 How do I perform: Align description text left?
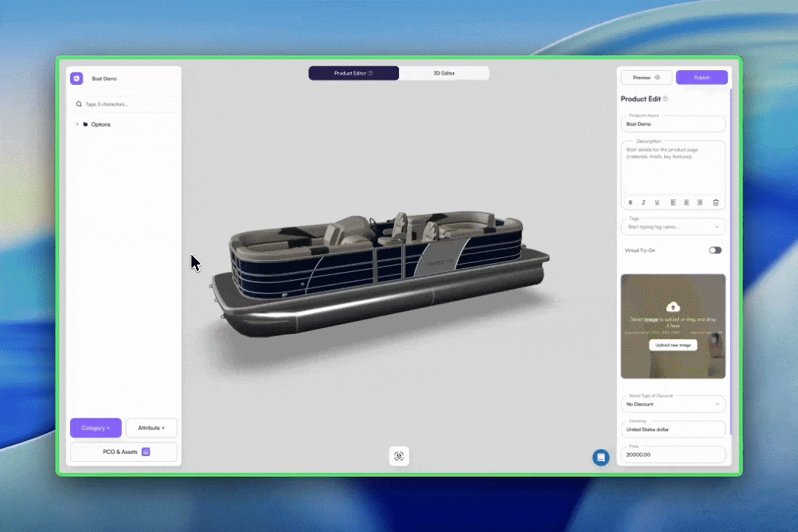673,202
